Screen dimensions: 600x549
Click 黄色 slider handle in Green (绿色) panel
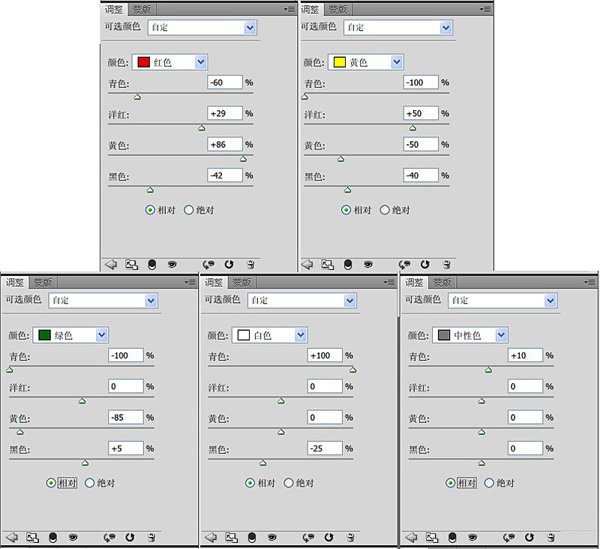pyautogui.click(x=20, y=432)
